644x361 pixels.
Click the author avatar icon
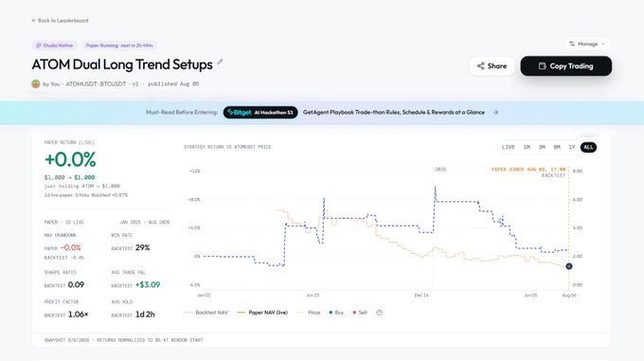(36, 83)
